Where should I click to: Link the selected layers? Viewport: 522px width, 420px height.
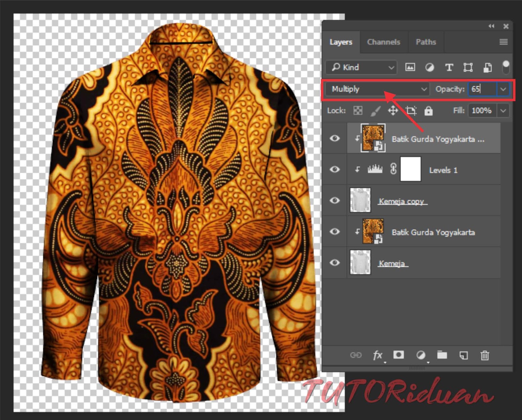[356, 355]
